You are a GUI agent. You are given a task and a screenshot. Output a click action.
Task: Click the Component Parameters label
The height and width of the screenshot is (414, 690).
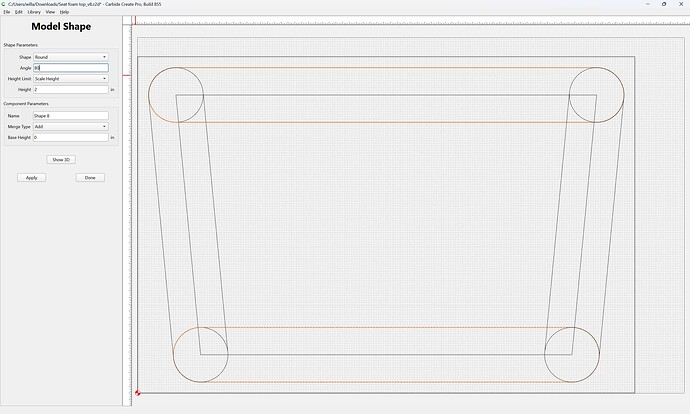click(x=26, y=104)
